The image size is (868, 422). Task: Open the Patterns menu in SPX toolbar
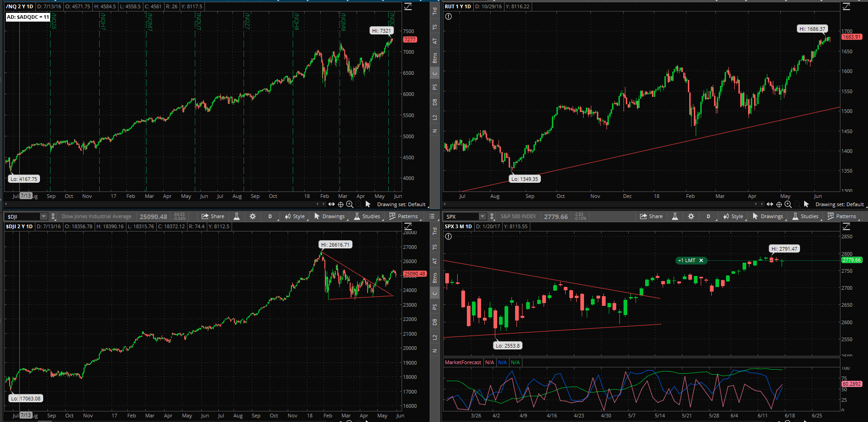pyautogui.click(x=842, y=216)
